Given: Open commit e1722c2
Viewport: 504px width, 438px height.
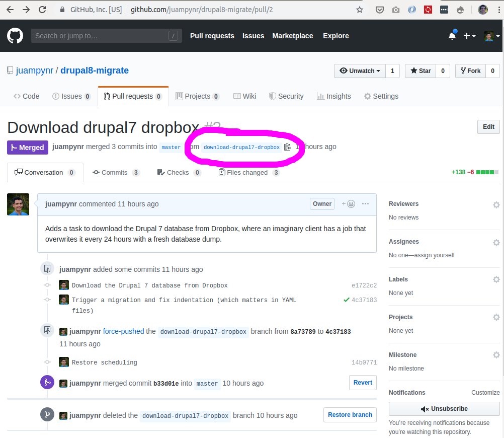Looking at the screenshot, I should tap(364, 285).
